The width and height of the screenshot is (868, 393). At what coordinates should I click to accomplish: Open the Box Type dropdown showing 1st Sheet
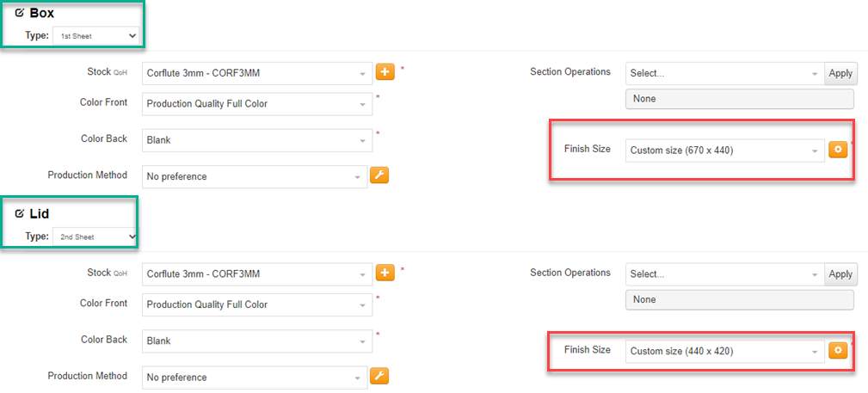pos(95,36)
